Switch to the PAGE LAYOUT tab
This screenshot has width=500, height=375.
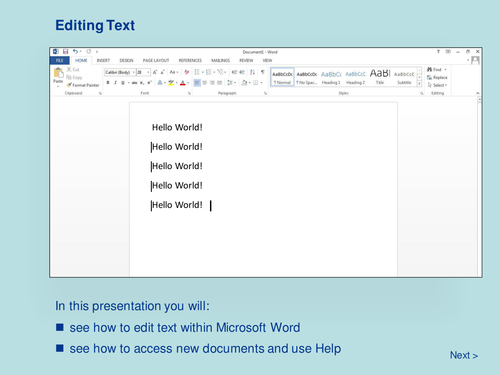point(156,60)
